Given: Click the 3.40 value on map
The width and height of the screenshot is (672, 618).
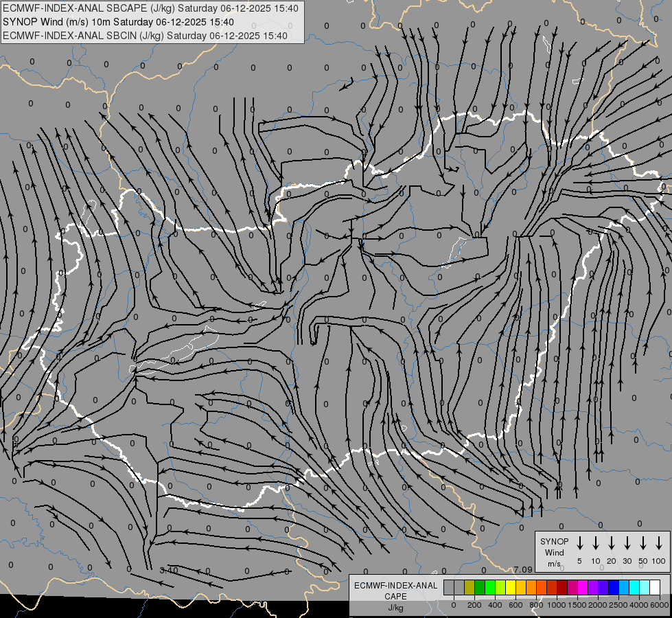Looking at the screenshot, I should [169, 571].
